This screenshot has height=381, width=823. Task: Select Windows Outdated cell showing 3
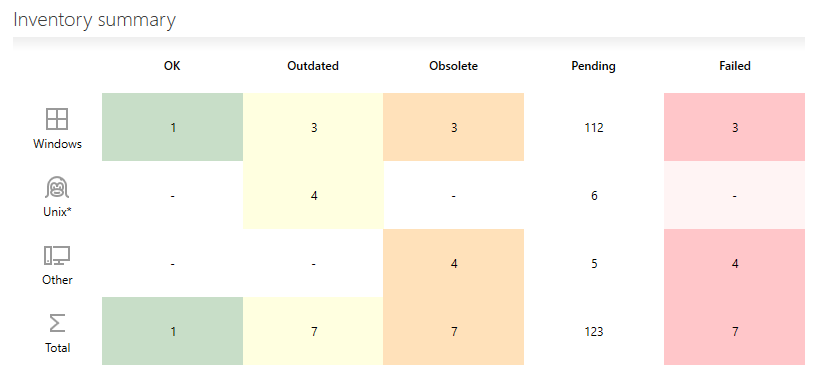click(313, 127)
